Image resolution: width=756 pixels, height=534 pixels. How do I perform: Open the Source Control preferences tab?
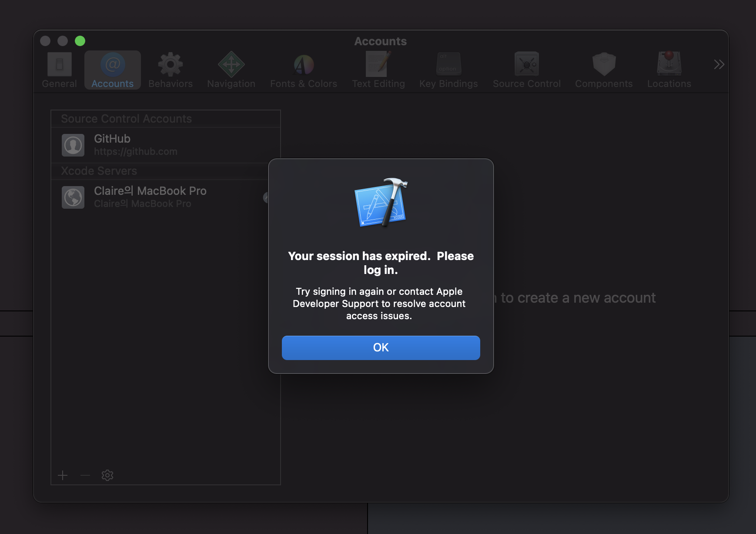point(527,70)
